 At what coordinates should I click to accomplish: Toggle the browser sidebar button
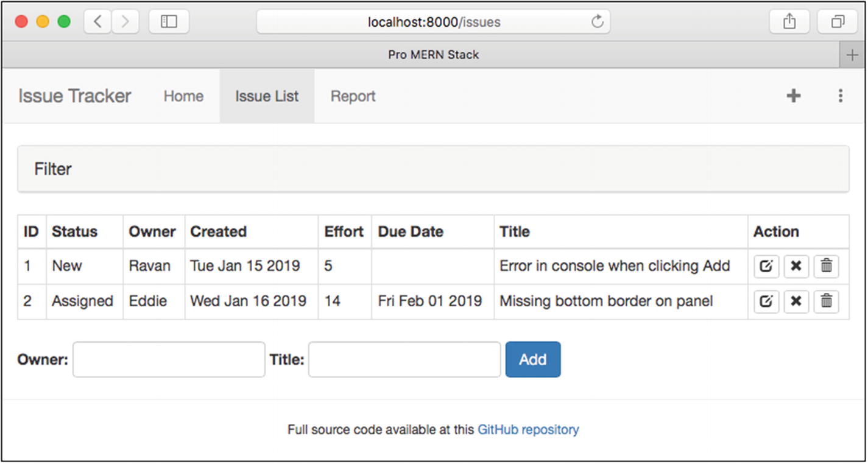coord(169,22)
